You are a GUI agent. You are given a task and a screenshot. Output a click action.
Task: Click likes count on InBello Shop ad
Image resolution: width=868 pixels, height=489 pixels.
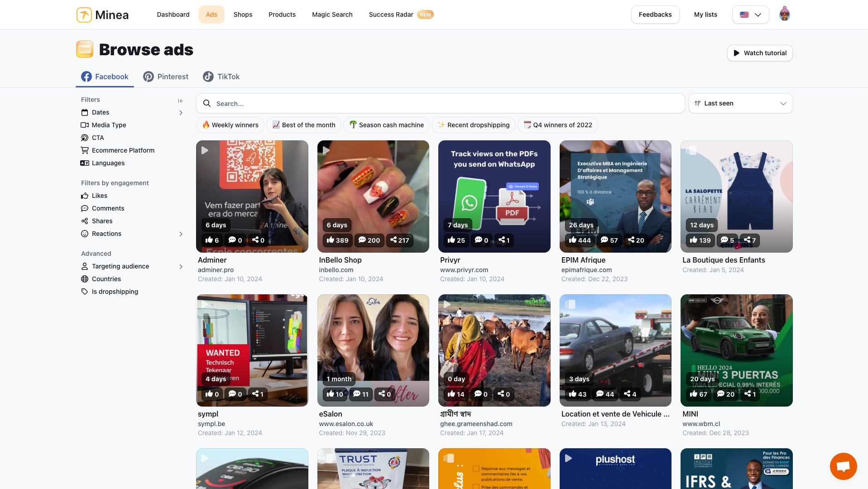pyautogui.click(x=337, y=240)
